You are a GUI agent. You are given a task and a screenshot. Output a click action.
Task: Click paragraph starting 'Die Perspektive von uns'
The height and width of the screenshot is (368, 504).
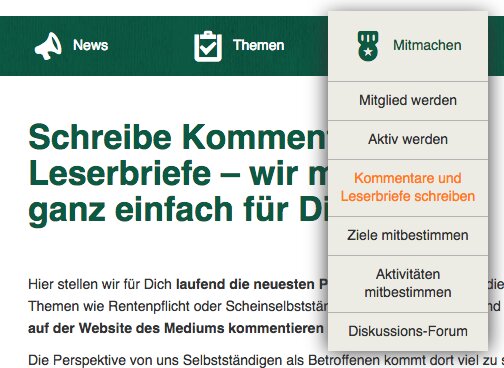(266, 361)
